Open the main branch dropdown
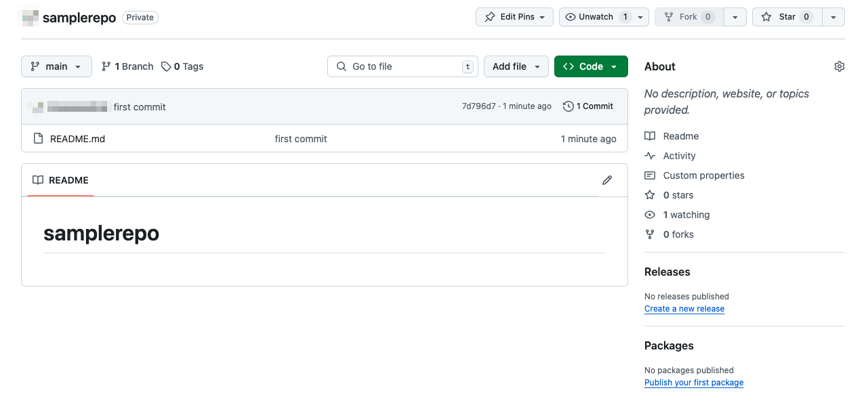 tap(56, 66)
